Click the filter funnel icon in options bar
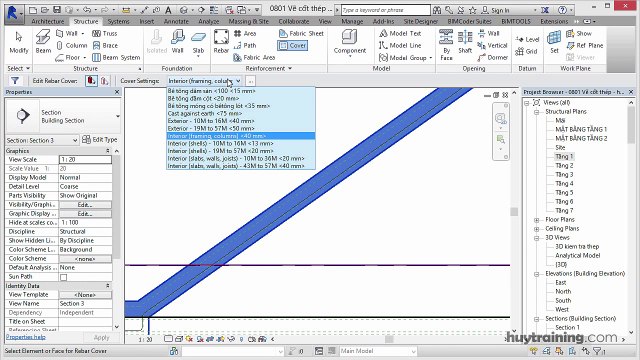 [x=15, y=81]
